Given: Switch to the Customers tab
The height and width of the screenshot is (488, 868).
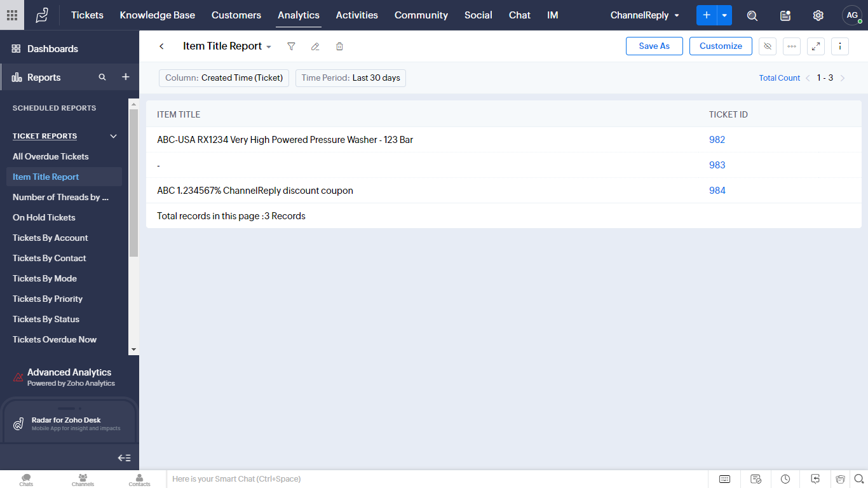Looking at the screenshot, I should pyautogui.click(x=236, y=15).
